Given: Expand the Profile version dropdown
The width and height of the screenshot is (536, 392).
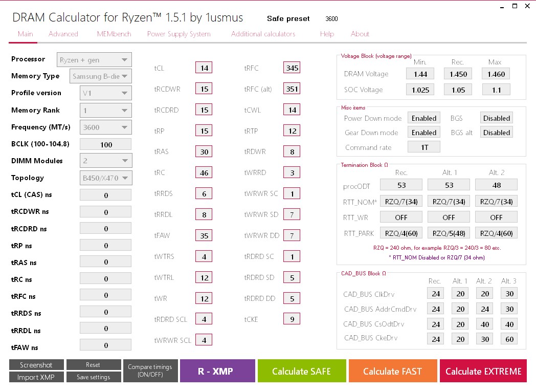Looking at the screenshot, I should [x=106, y=93].
